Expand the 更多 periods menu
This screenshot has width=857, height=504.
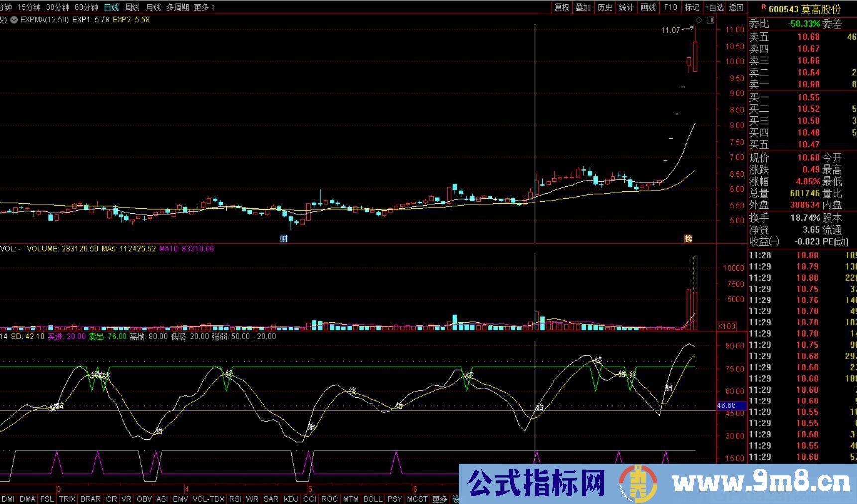click(204, 7)
